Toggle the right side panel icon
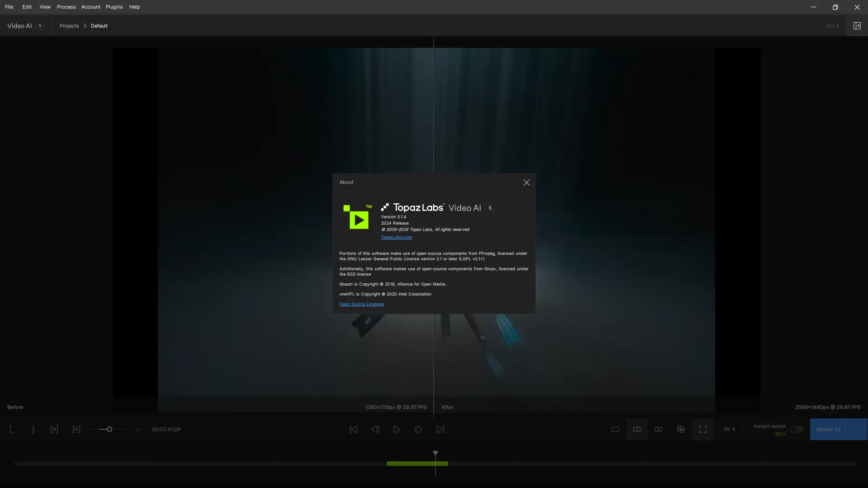This screenshot has height=488, width=868. click(857, 26)
